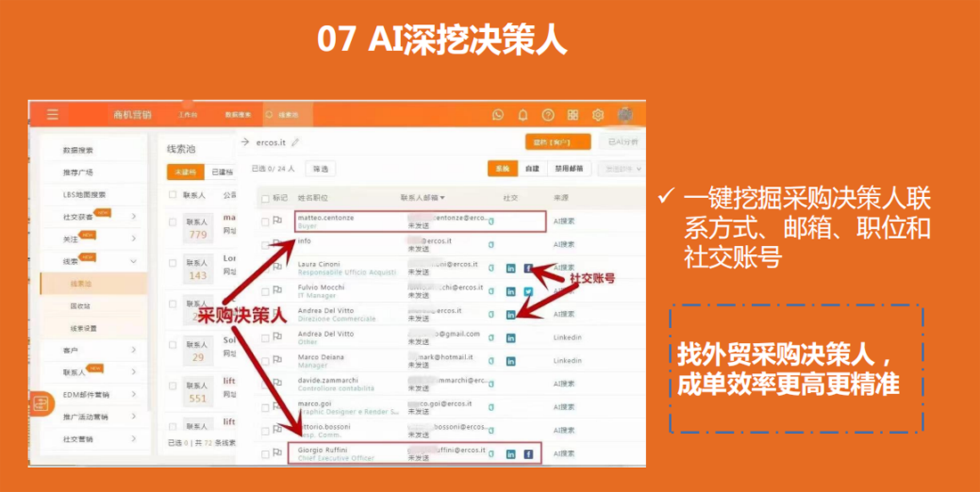The width and height of the screenshot is (980, 492).
Task: Expand the 客户 sidebar section
Action: 134,350
